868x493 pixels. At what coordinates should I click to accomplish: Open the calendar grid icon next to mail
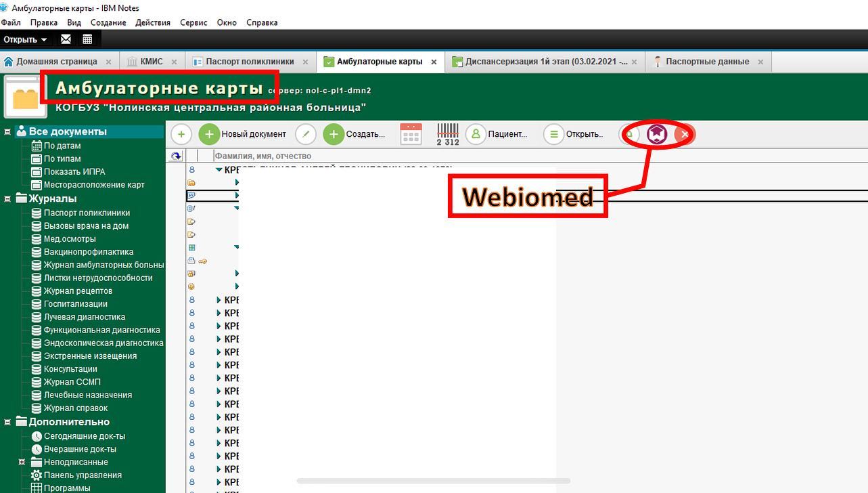pyautogui.click(x=87, y=39)
